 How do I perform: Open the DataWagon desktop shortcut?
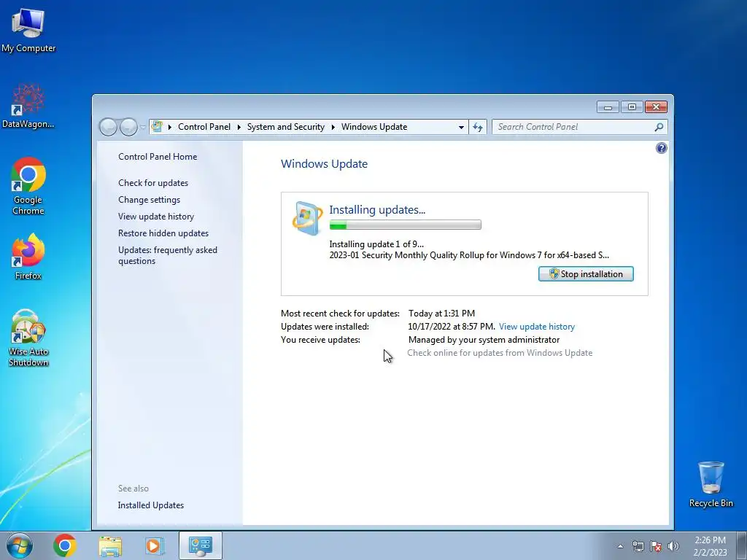tap(28, 106)
